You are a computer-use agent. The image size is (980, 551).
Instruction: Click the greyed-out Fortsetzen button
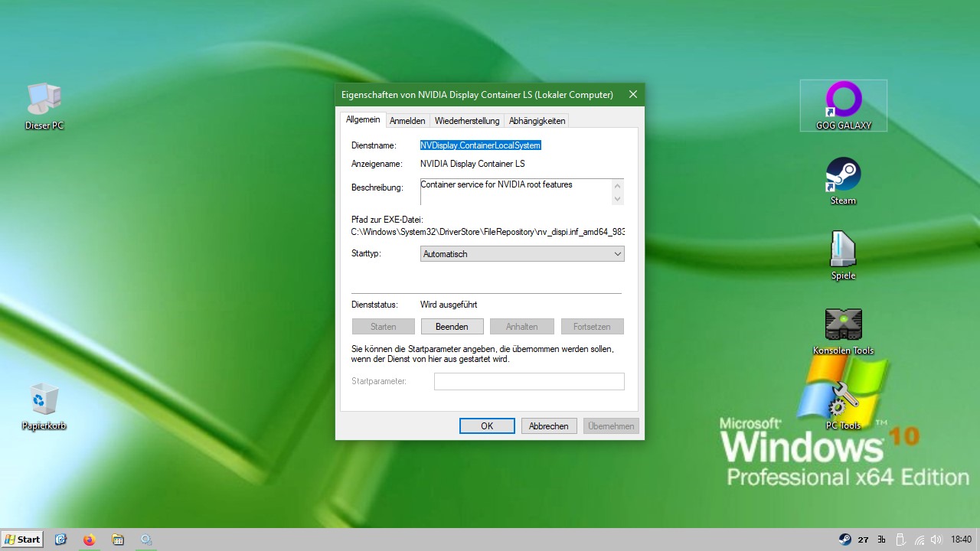click(592, 327)
